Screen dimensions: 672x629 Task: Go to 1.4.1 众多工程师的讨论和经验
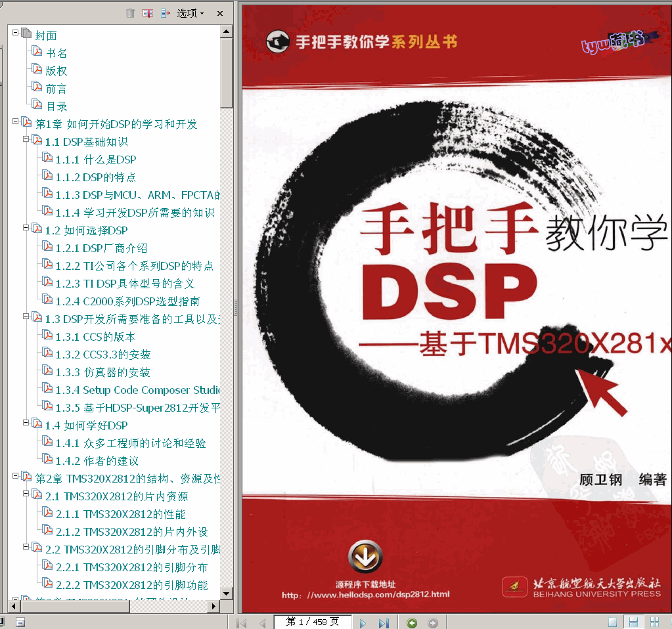coord(131,443)
